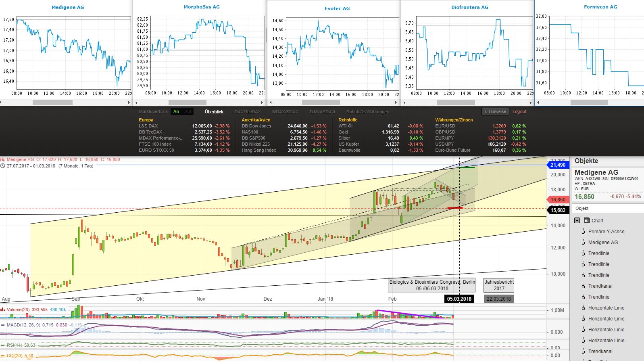Click the 15,682 price label on axis

tap(558, 210)
